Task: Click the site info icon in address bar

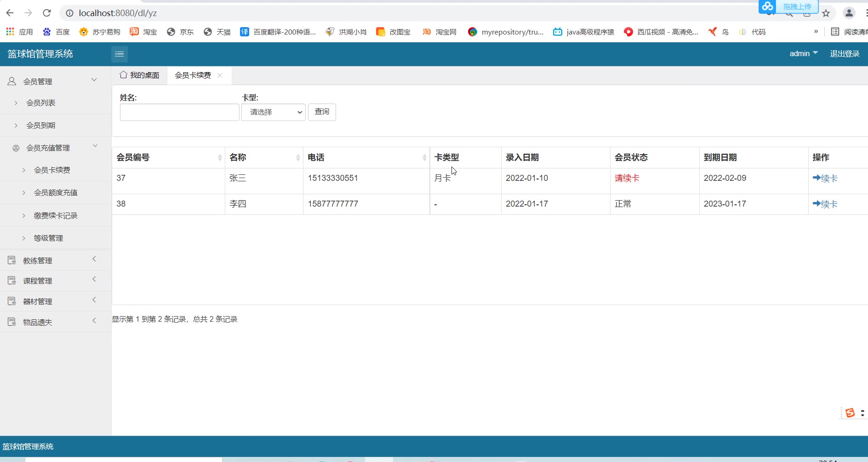Action: (x=69, y=13)
